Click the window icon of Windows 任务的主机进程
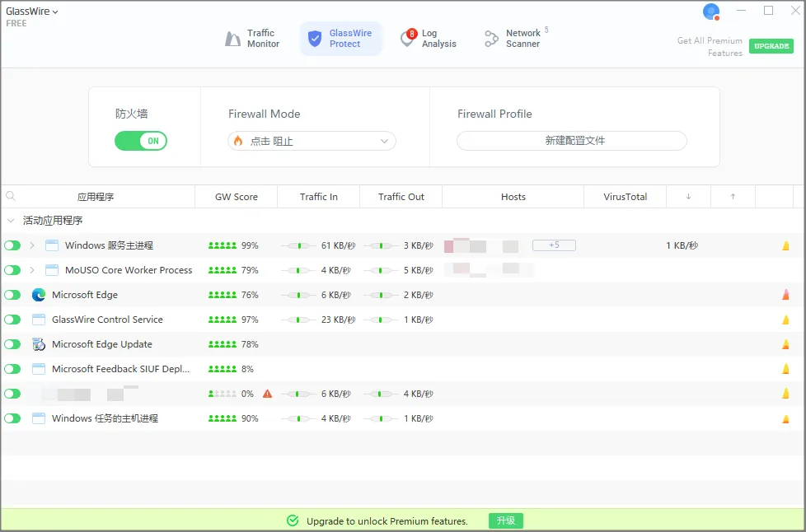This screenshot has height=532, width=806. (x=39, y=418)
